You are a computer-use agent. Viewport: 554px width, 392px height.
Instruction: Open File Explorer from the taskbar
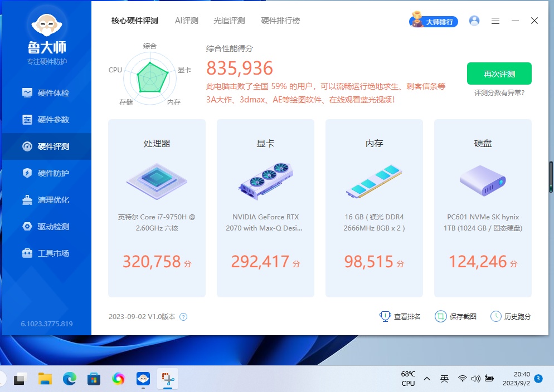click(x=45, y=379)
